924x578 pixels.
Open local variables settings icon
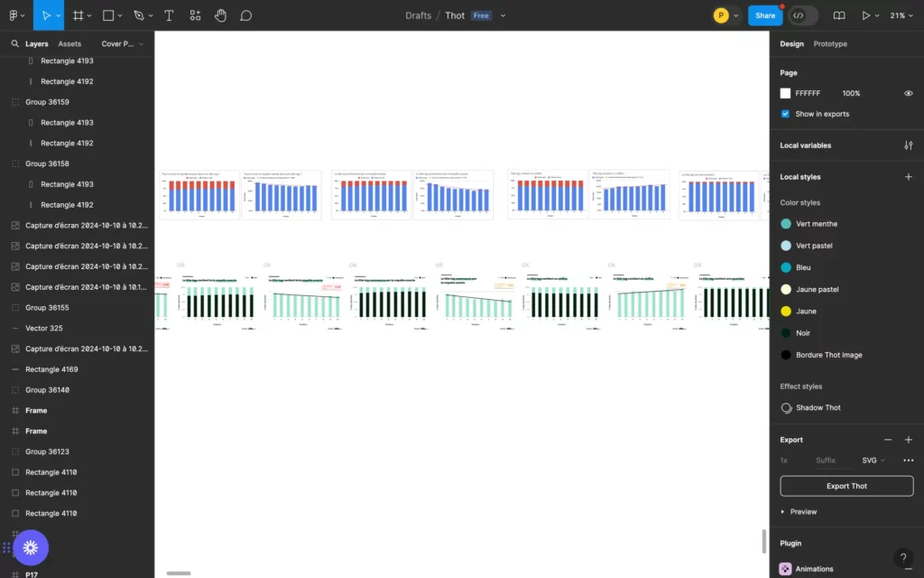(908, 145)
